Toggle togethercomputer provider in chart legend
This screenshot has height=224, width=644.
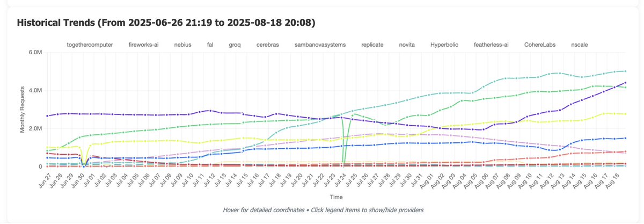(89, 45)
